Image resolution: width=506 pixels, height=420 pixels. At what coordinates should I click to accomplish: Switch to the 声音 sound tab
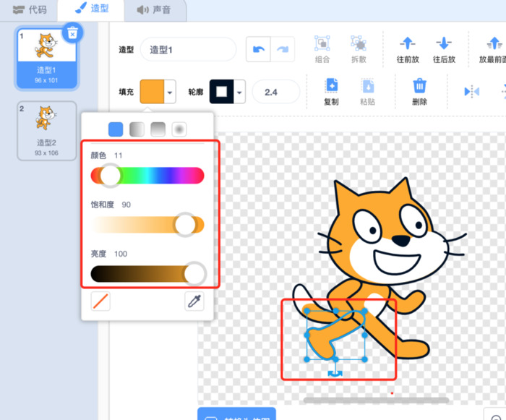click(155, 10)
